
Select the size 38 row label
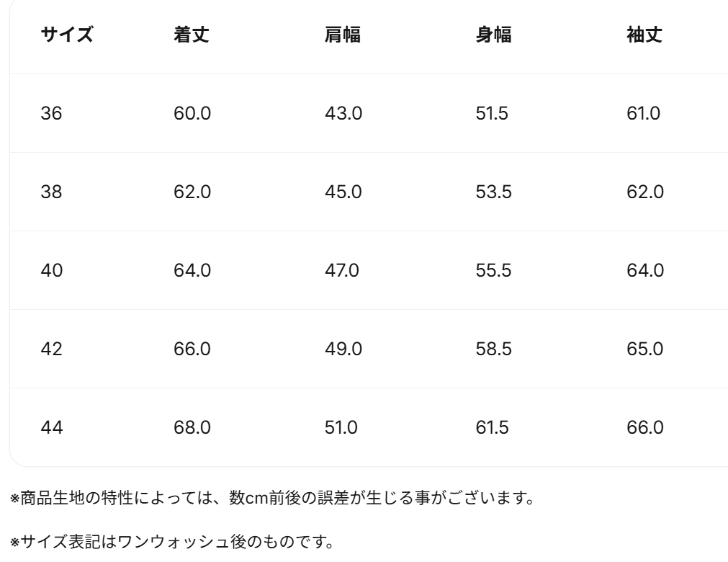(51, 192)
